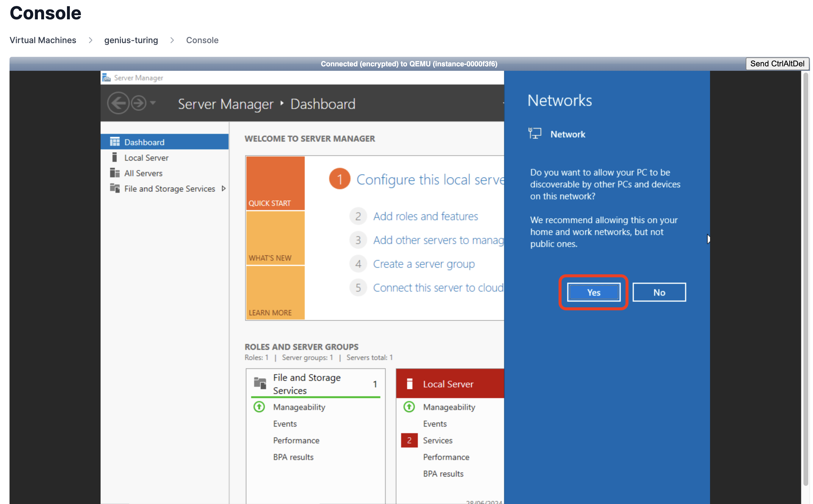Open Local Server in the sidebar

[164, 157]
